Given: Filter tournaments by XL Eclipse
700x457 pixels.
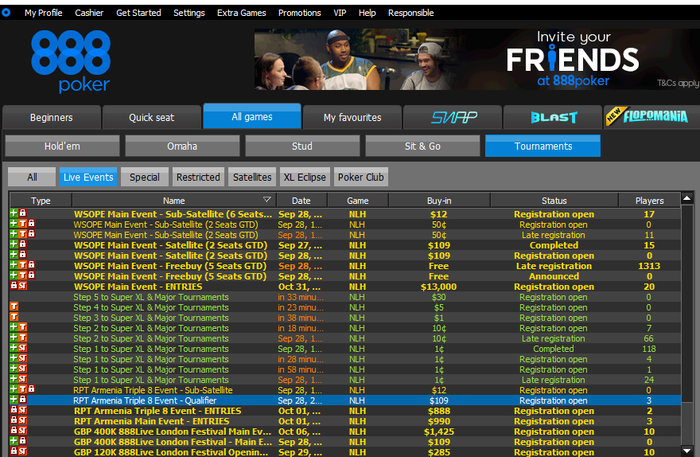Looking at the screenshot, I should (305, 177).
